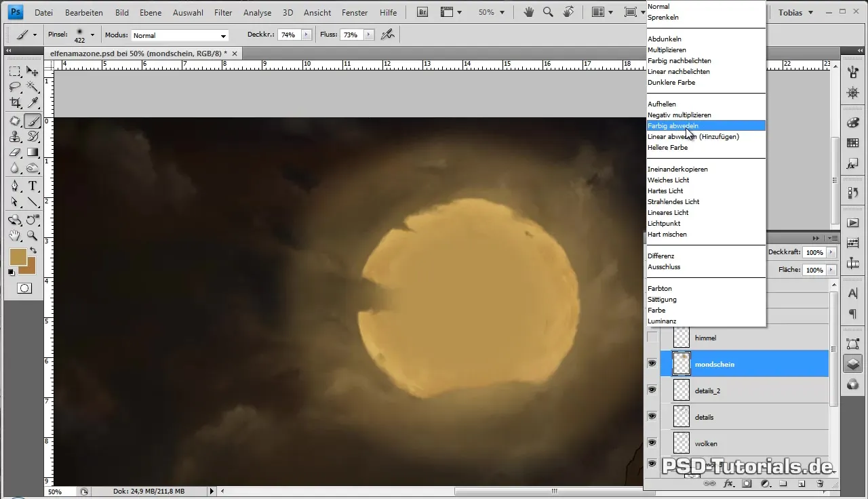Show the himmel layer

652,338
